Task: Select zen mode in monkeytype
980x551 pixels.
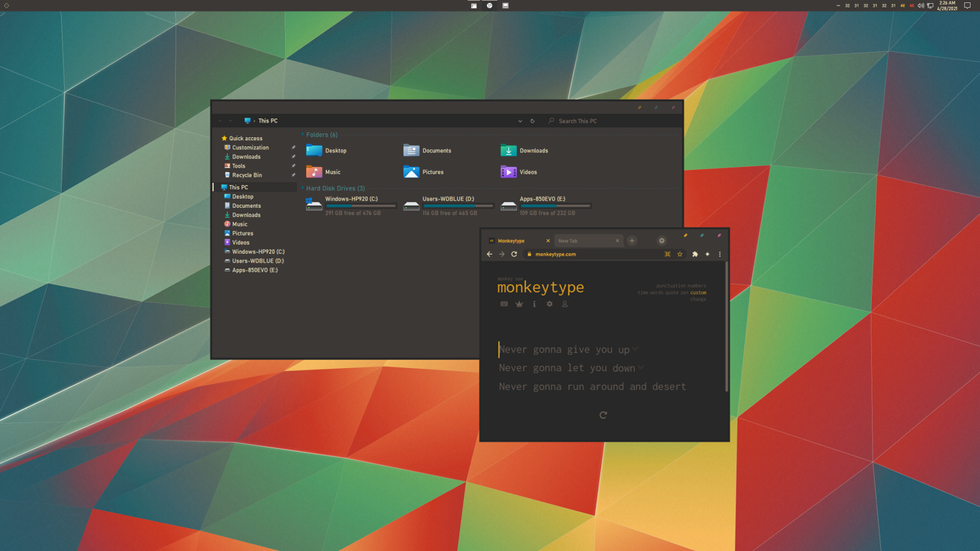Action: pos(685,292)
